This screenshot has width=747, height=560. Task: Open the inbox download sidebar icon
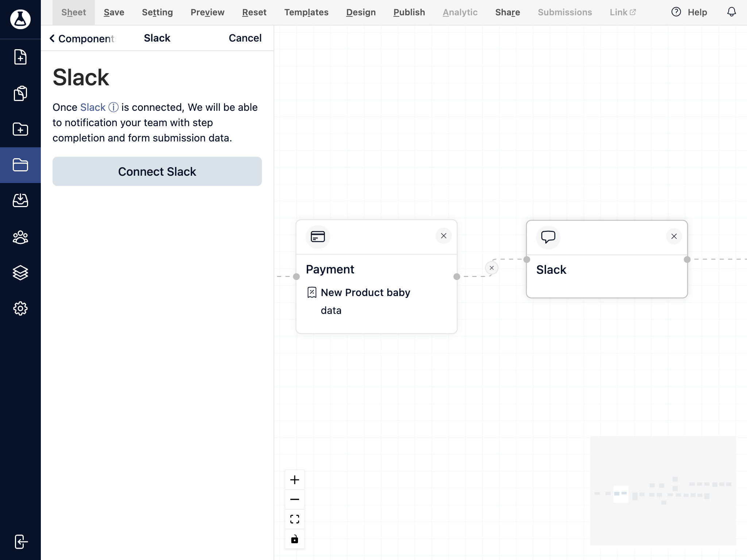point(20,200)
